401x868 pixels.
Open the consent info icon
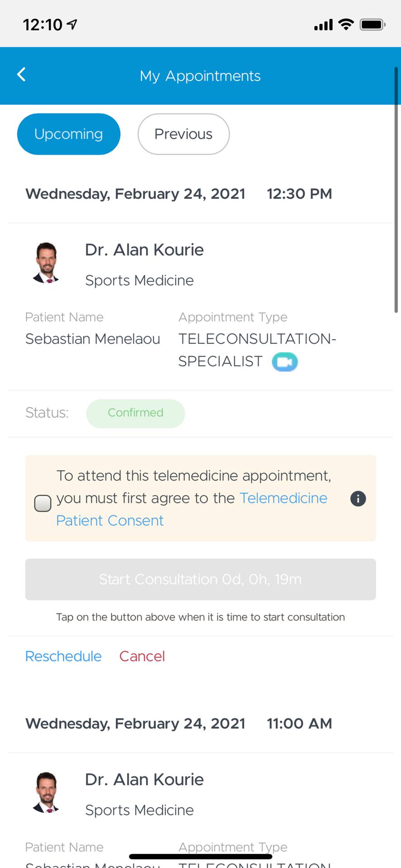pos(358,499)
